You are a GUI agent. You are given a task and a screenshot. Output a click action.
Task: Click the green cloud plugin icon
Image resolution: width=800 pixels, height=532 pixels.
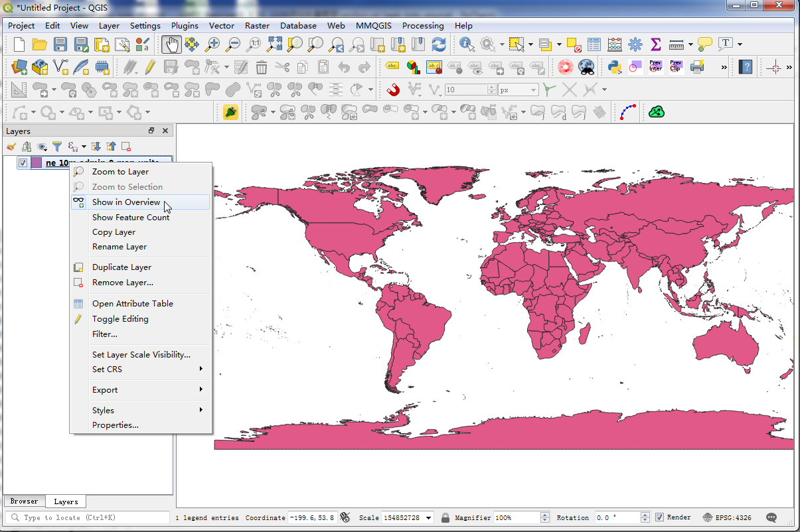pyautogui.click(x=657, y=112)
